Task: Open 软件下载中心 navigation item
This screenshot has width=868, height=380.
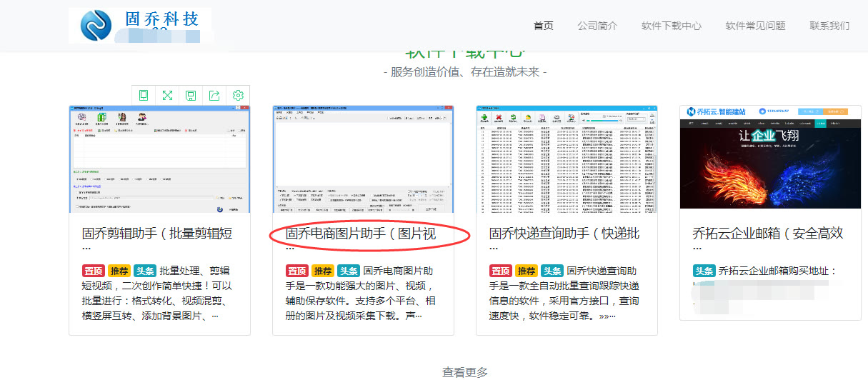Action: pos(672,26)
